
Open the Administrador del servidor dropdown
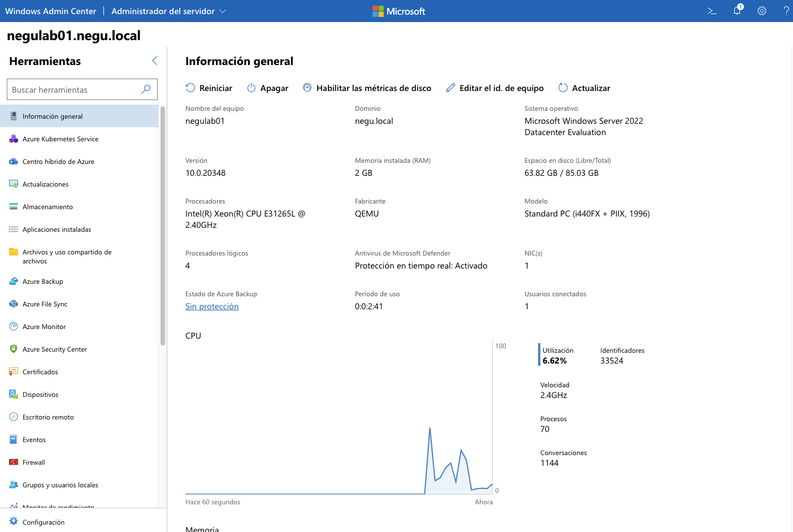coord(168,11)
